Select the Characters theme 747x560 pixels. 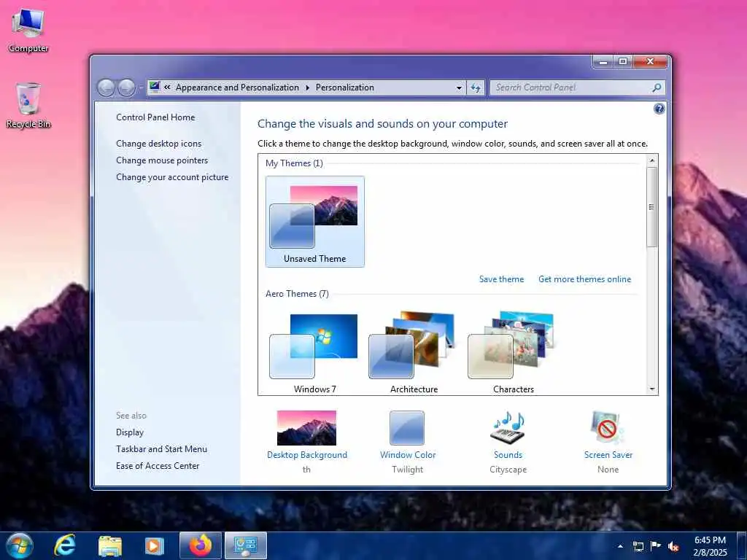pos(513,353)
